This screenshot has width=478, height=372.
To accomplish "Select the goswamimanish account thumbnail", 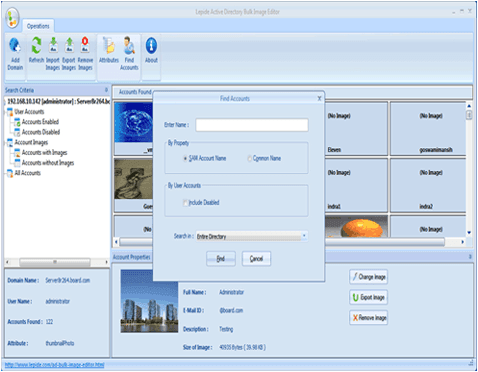I will (428, 129).
